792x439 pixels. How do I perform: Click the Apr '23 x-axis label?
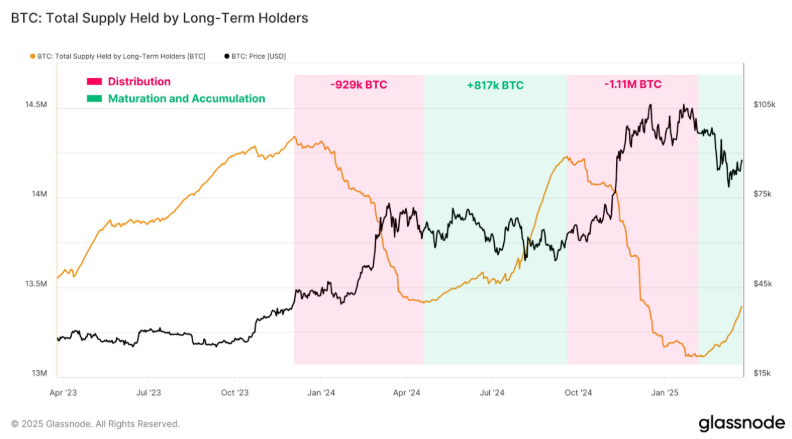click(63, 393)
